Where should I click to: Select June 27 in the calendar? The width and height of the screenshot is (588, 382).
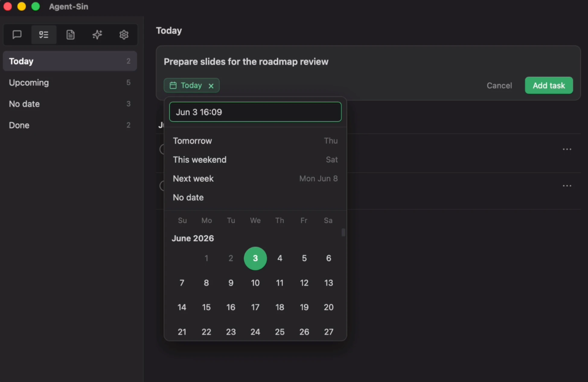[329, 332]
